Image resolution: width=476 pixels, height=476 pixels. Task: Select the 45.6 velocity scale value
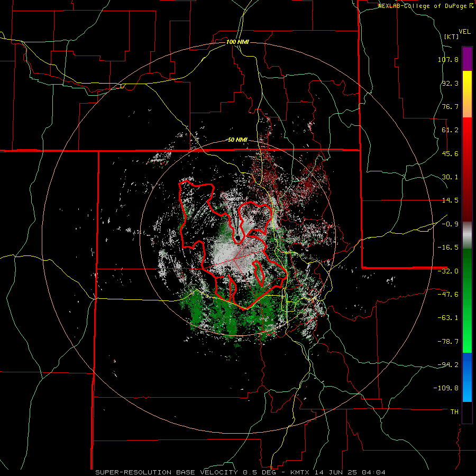pyautogui.click(x=450, y=153)
